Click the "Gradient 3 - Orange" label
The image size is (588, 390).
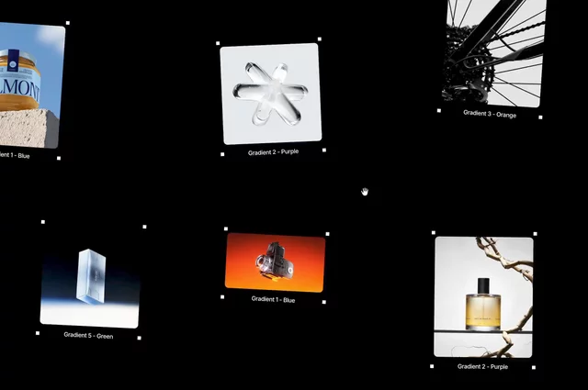point(490,114)
